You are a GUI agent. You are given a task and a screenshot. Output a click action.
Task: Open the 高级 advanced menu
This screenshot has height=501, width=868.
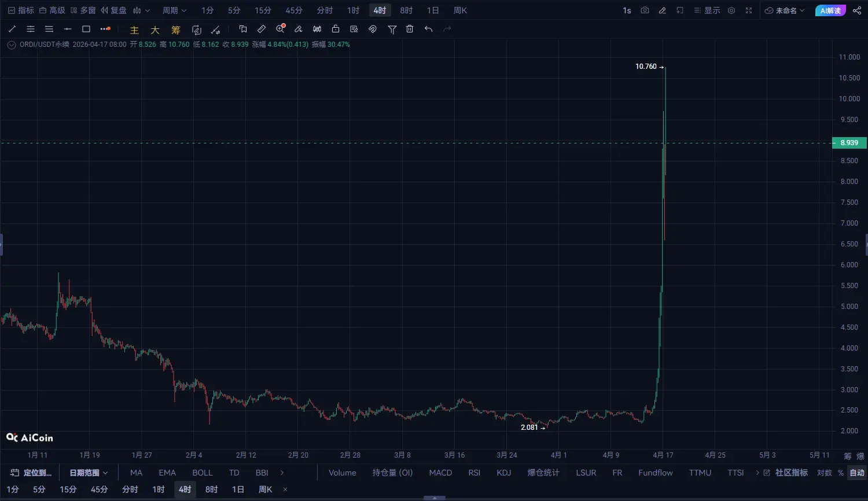52,10
